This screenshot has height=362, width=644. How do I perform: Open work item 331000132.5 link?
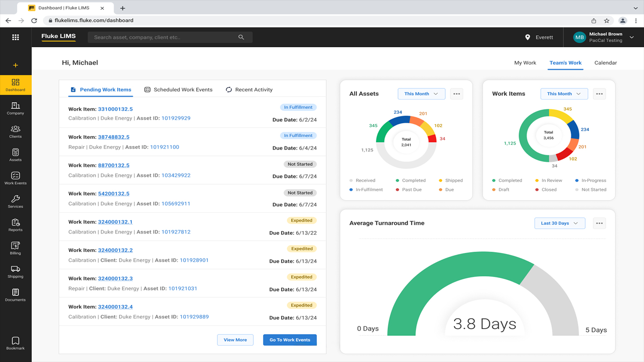pyautogui.click(x=115, y=109)
